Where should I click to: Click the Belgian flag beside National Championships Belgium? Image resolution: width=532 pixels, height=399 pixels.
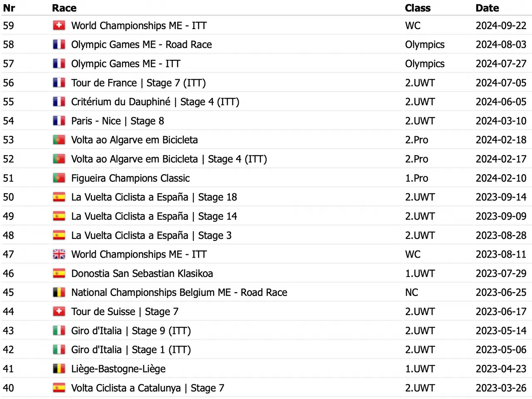pos(59,293)
